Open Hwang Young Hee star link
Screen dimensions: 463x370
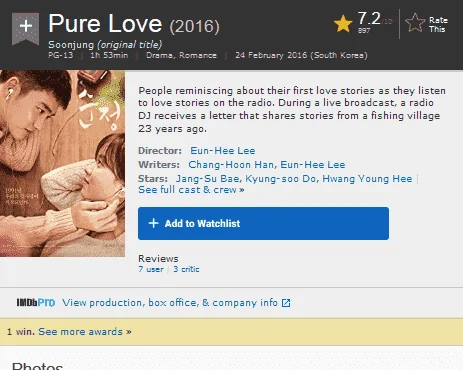point(367,179)
